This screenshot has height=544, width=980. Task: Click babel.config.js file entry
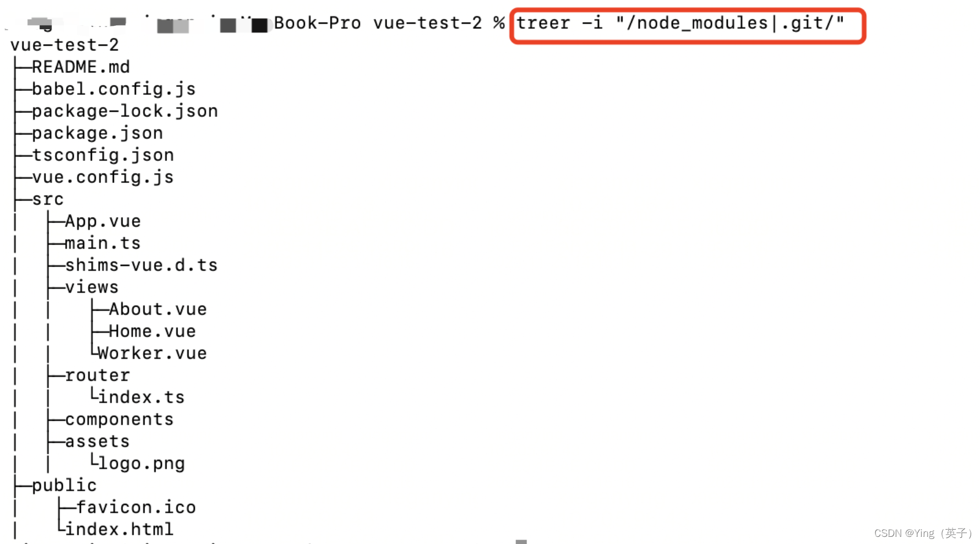tap(114, 89)
